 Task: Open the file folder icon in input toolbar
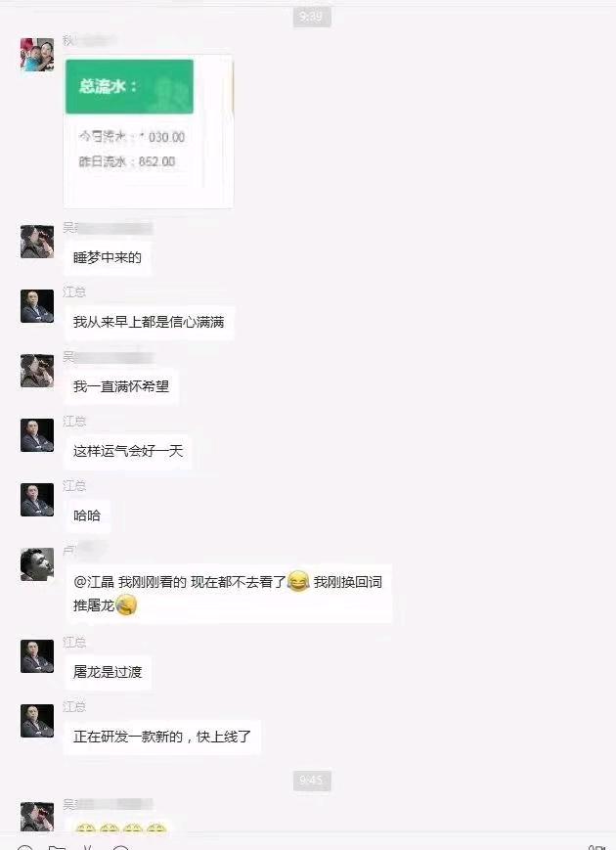[x=57, y=846]
